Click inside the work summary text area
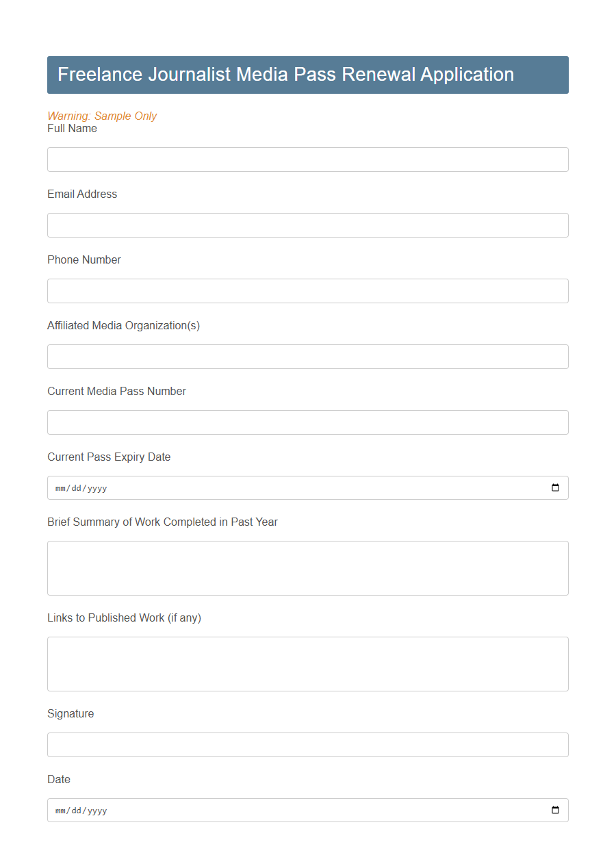The image size is (616, 866). click(x=307, y=568)
